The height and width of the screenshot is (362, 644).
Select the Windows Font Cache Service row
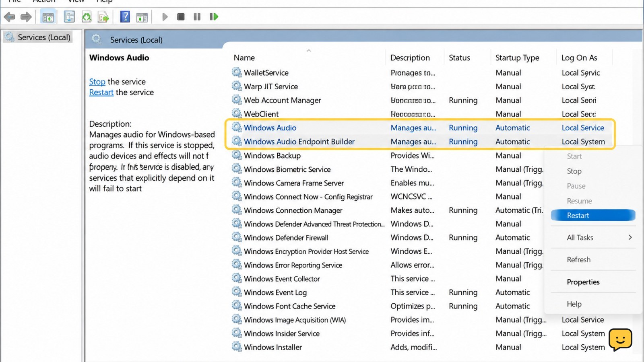(x=289, y=306)
